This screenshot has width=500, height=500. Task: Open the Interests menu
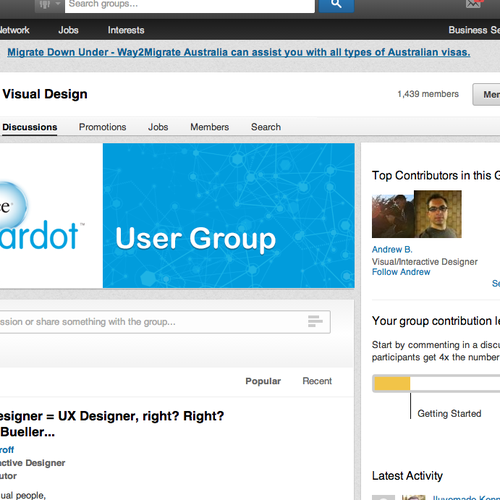click(x=126, y=30)
